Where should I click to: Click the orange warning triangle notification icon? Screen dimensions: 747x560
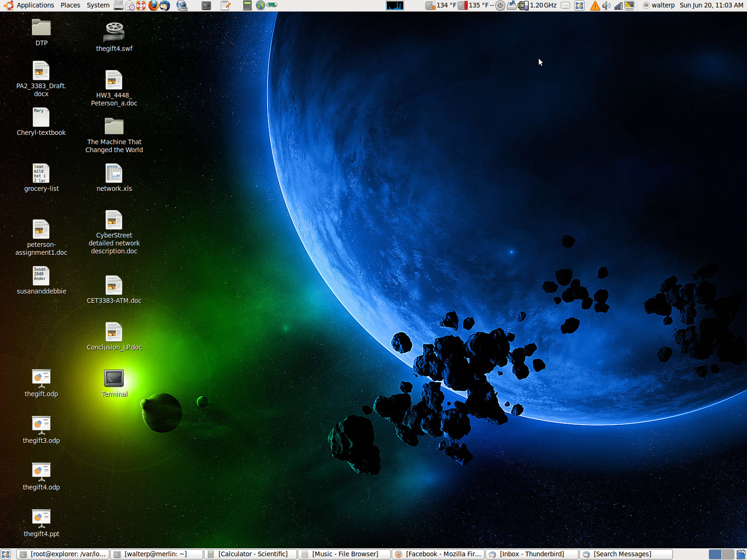[595, 6]
